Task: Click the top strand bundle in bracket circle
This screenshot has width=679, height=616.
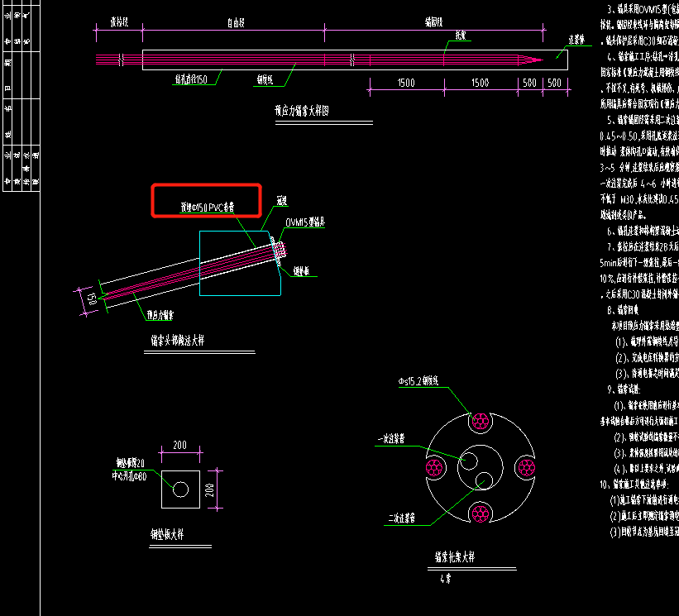Action: (x=481, y=422)
